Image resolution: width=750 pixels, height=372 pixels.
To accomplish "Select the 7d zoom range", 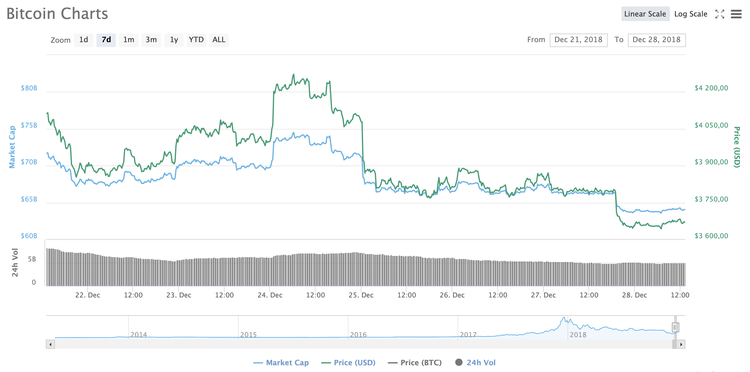I will coord(106,40).
